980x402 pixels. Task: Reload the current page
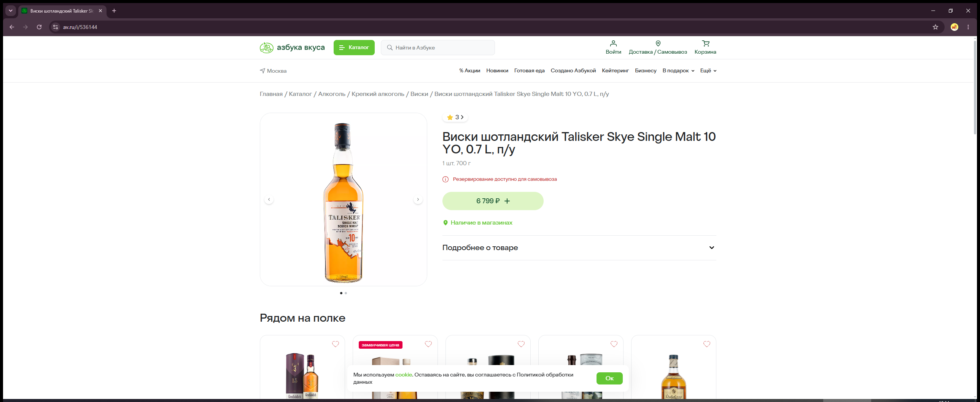[39, 27]
